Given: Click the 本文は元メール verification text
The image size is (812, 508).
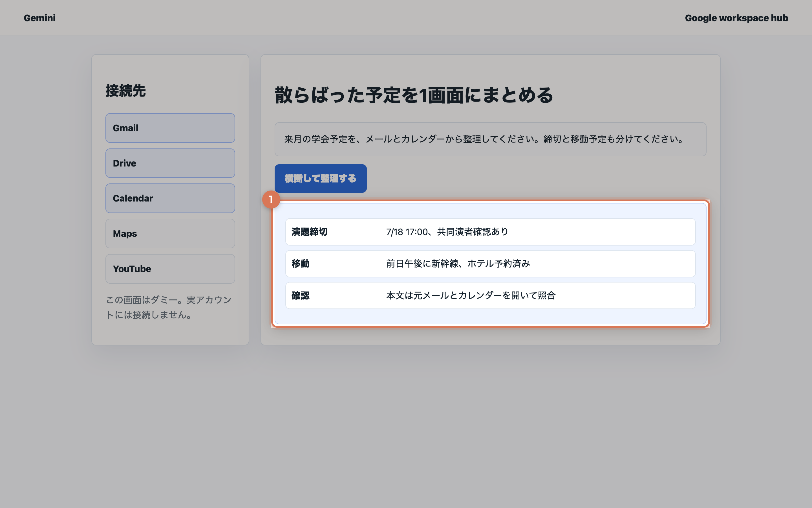Looking at the screenshot, I should pos(471,295).
